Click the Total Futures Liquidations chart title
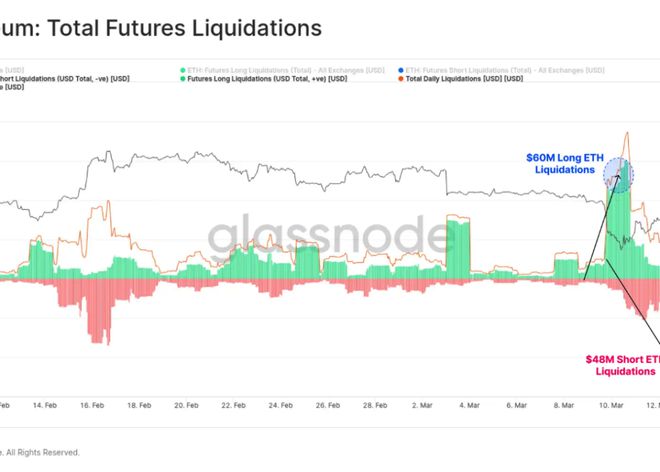Viewport: 660px width, 472px height. (161, 27)
